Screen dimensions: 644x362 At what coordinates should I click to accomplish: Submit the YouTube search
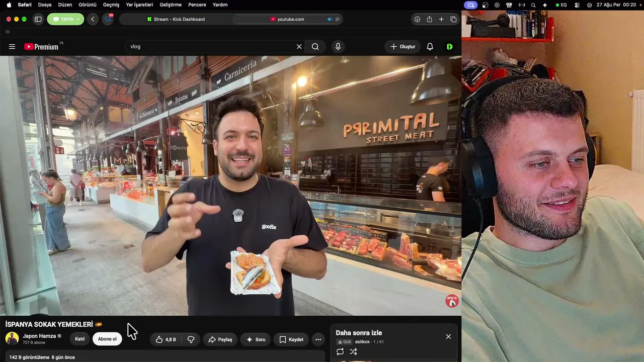point(315,47)
